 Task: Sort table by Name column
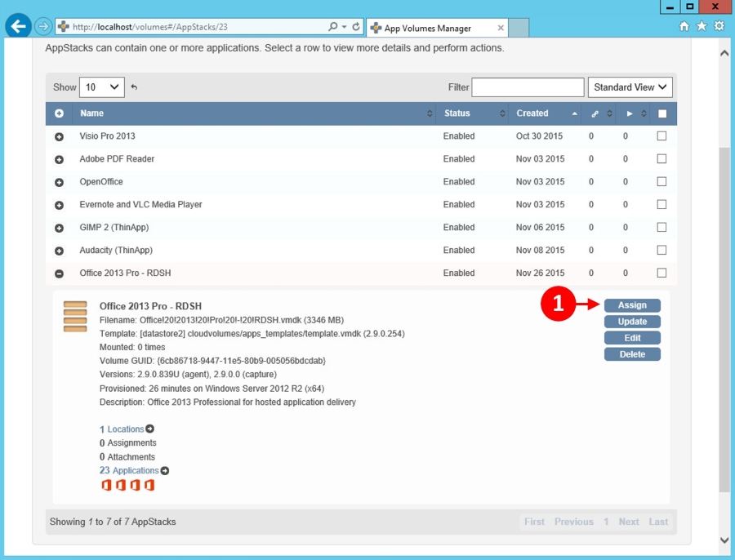[254, 113]
